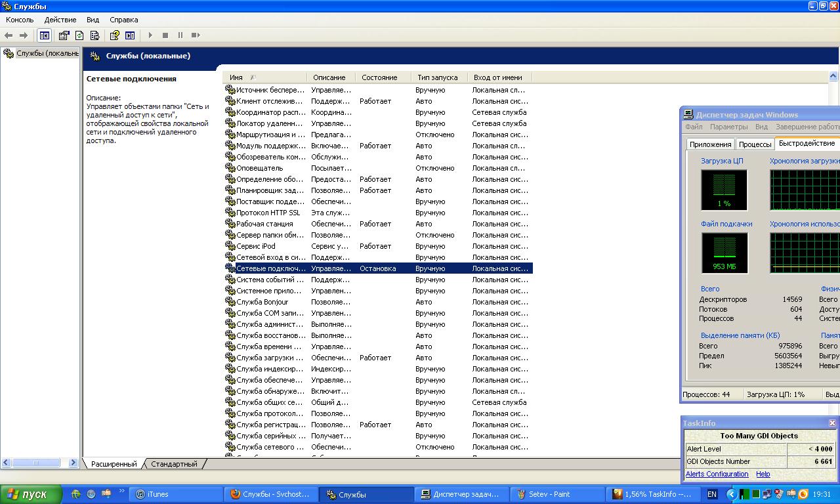Viewport: 840px width, 504px height.
Task: Click the gear icon of Сервис iPod row
Action: pos(230,246)
